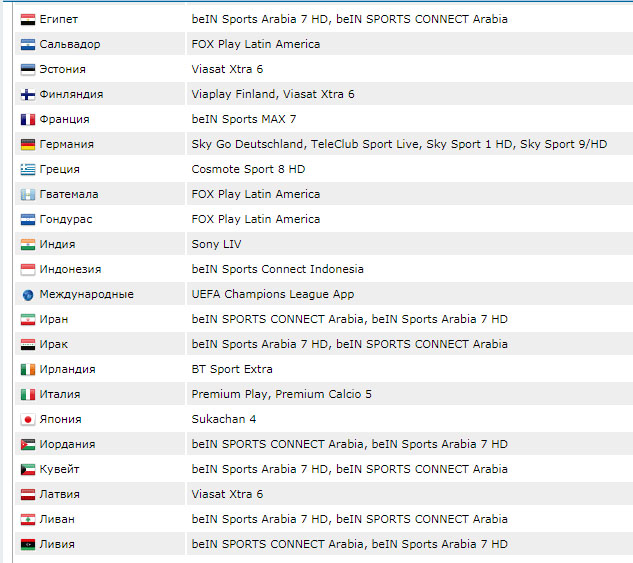Click the Honduras flag beside Гондурас
The width and height of the screenshot is (633, 563).
(x=28, y=220)
